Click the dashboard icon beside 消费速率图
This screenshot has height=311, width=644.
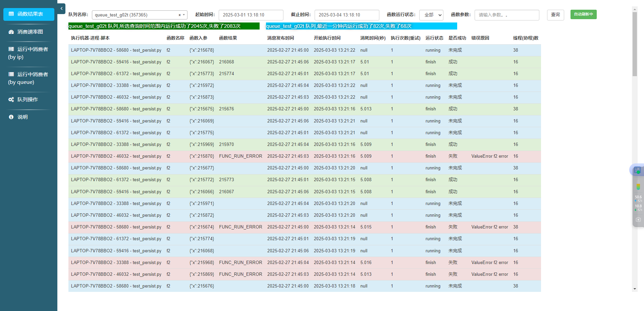click(11, 32)
